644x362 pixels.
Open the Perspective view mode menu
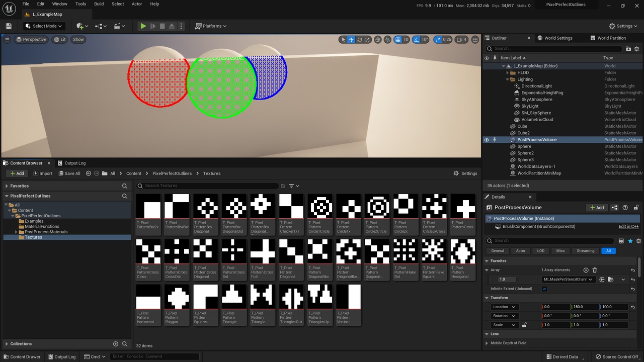coord(31,39)
